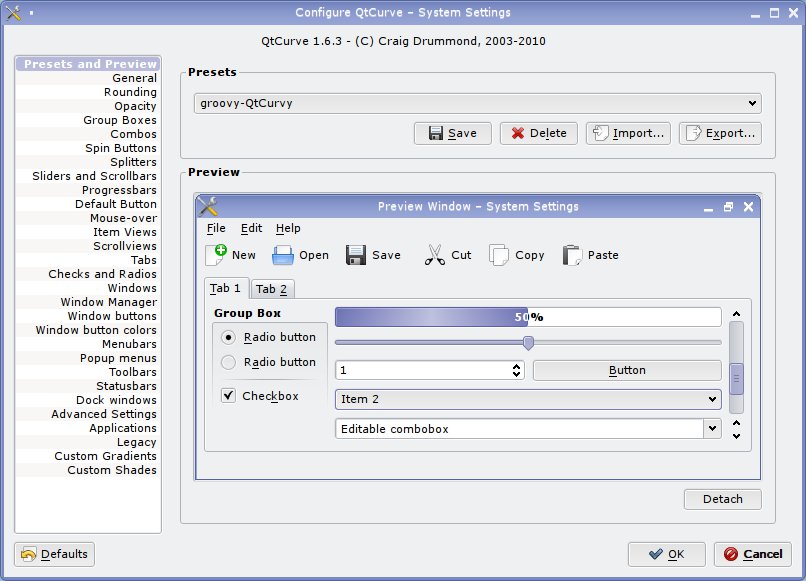The image size is (806, 581).
Task: Click the Defaults button
Action: click(54, 554)
